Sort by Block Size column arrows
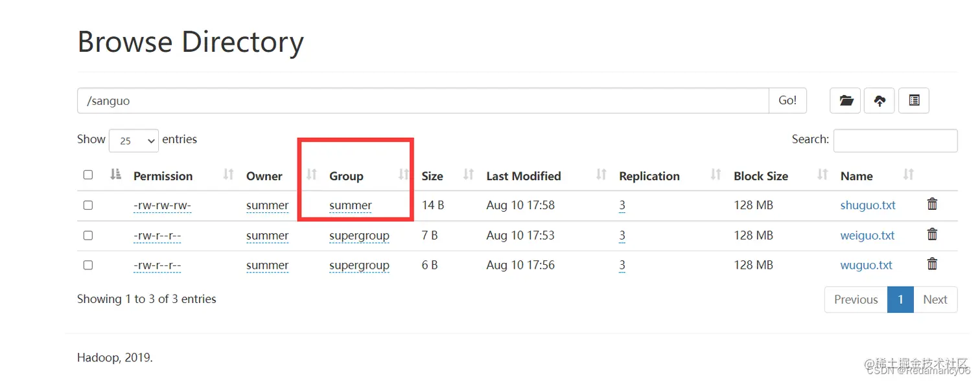Screen dimensions: 980x382 point(823,174)
